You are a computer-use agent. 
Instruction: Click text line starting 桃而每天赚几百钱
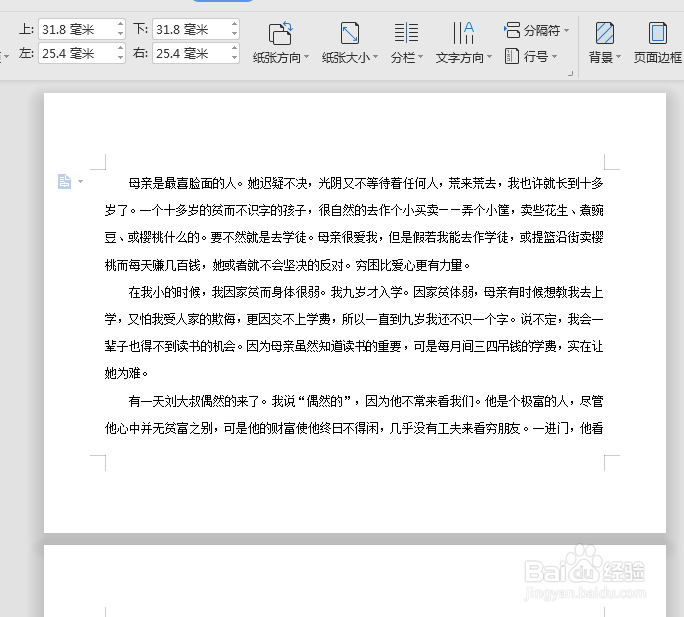(287, 265)
